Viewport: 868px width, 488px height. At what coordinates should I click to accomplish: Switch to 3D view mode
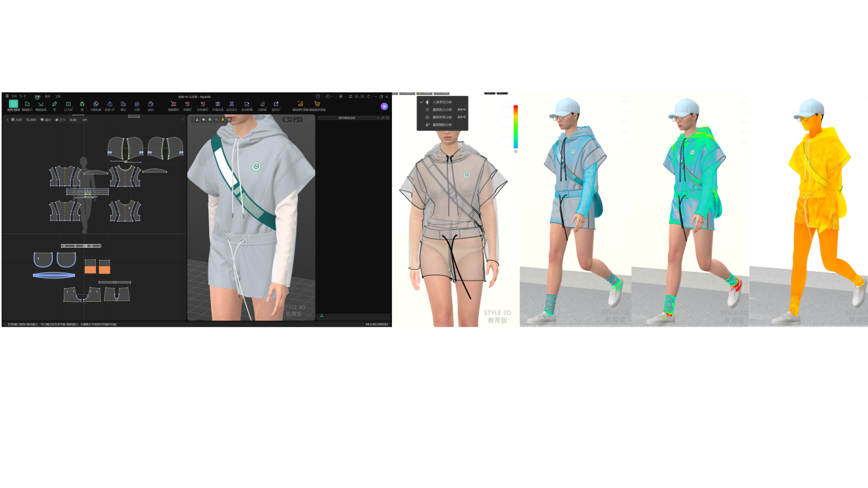click(362, 97)
